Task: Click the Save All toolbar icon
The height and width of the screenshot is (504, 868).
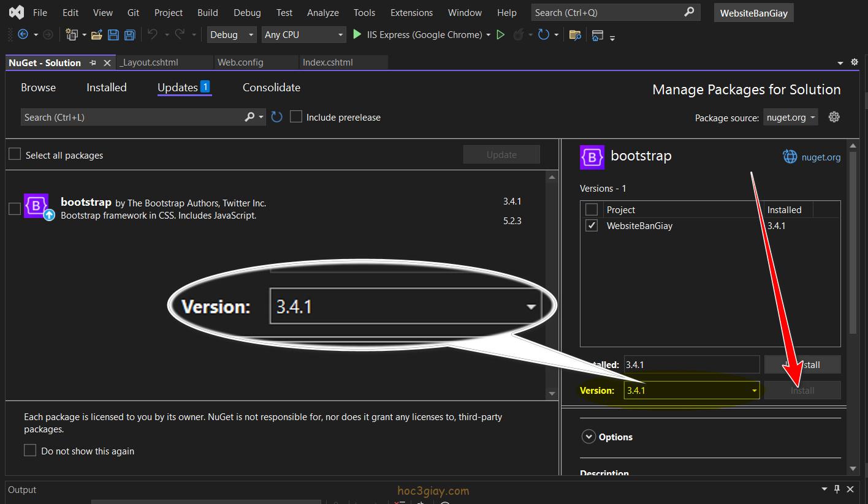Action: click(129, 35)
